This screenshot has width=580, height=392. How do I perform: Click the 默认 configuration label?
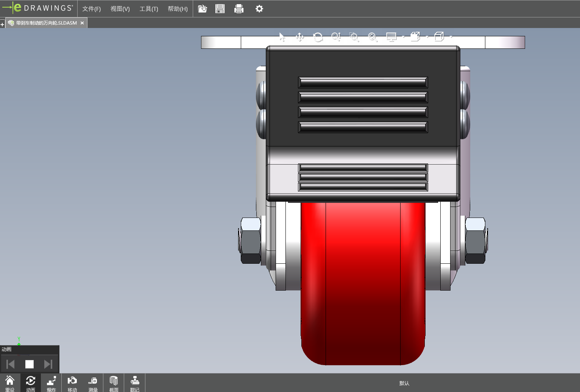(x=404, y=383)
